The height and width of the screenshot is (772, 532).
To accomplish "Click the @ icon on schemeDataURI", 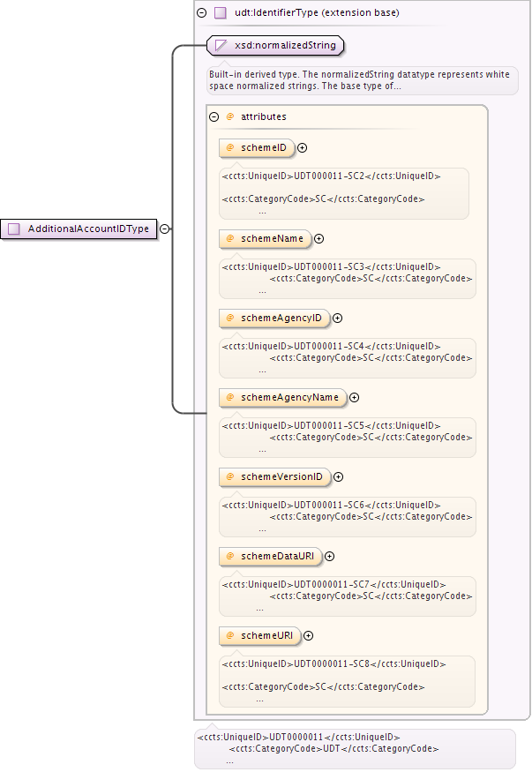I will [x=230, y=556].
